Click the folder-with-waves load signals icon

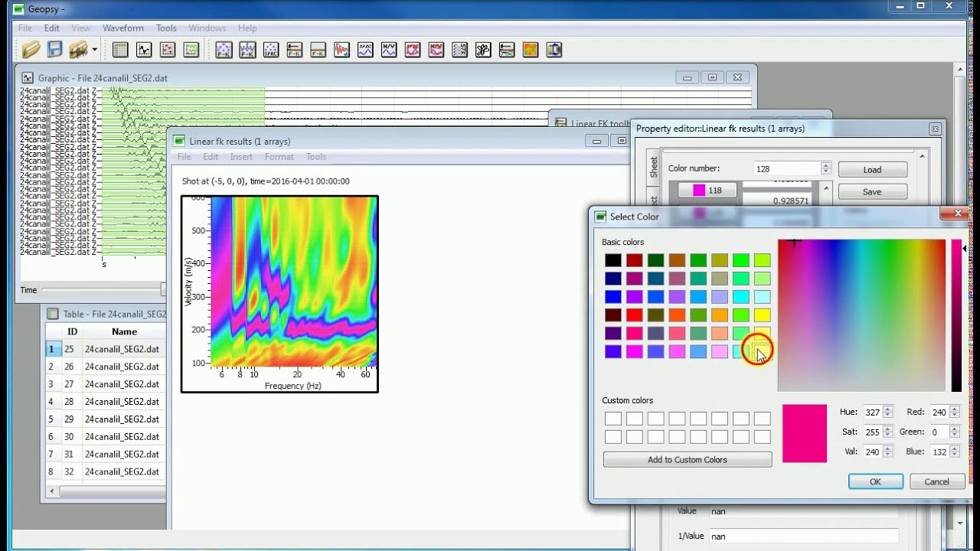pyautogui.click(x=78, y=51)
